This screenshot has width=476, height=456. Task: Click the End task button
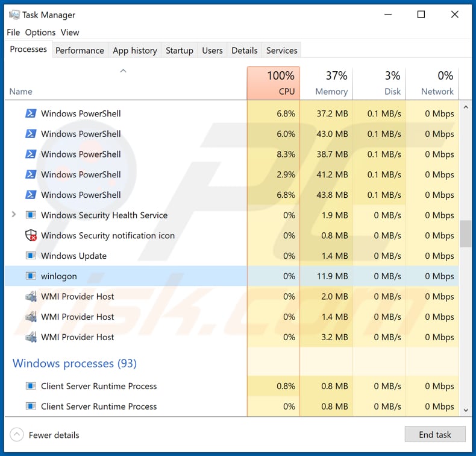[x=434, y=434]
